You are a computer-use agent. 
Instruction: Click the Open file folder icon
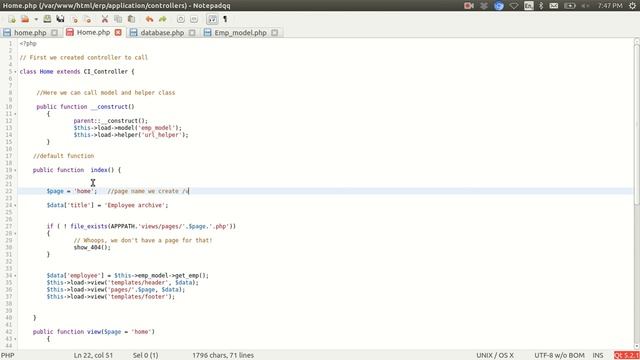pyautogui.click(x=25, y=19)
